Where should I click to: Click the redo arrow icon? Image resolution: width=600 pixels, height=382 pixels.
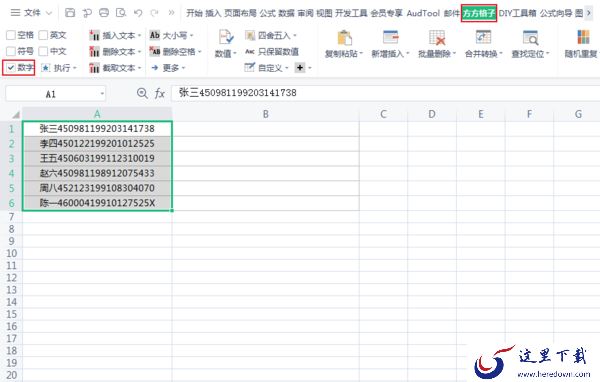coord(154,13)
